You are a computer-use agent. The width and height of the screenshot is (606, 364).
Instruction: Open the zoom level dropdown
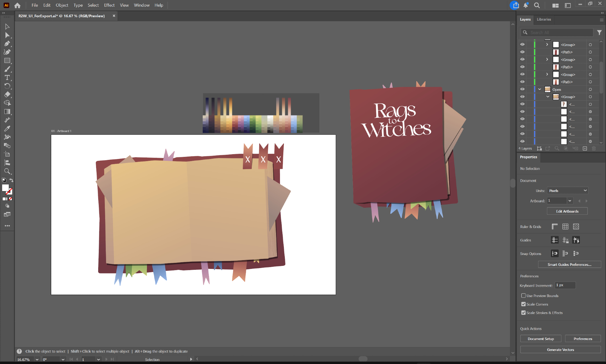[x=37, y=359]
